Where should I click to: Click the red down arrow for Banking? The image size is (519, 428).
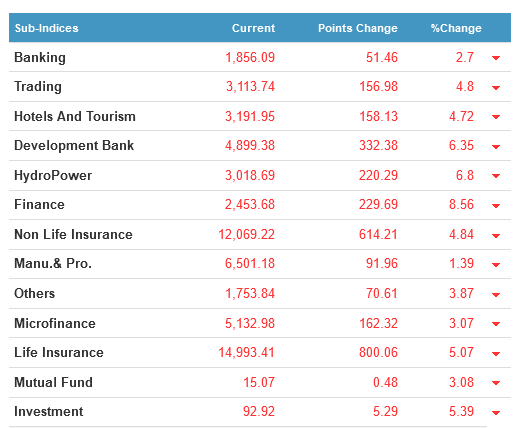(496, 58)
